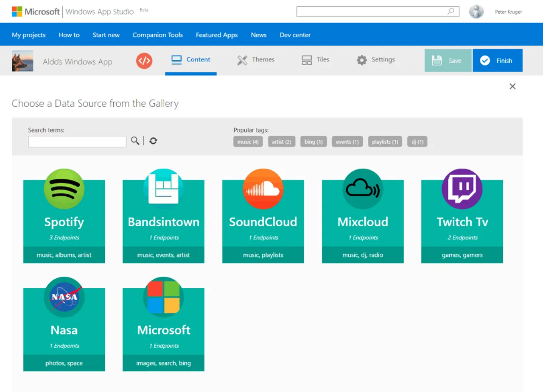Click "images, search, bing" tags text
The width and height of the screenshot is (543, 392).
(163, 363)
